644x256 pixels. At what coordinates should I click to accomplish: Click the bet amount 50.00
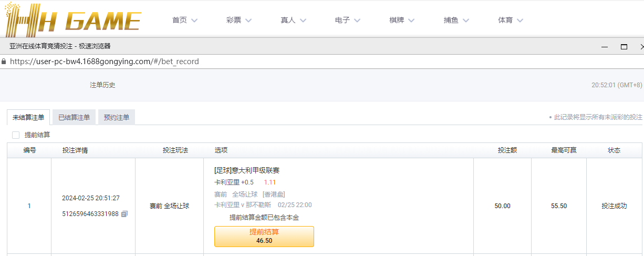502,206
